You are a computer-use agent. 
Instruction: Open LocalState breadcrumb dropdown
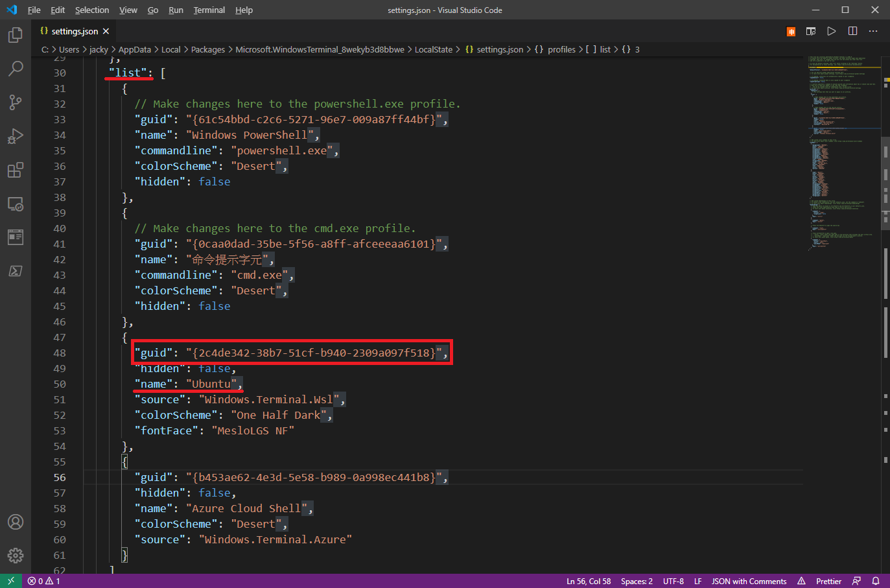click(x=434, y=49)
